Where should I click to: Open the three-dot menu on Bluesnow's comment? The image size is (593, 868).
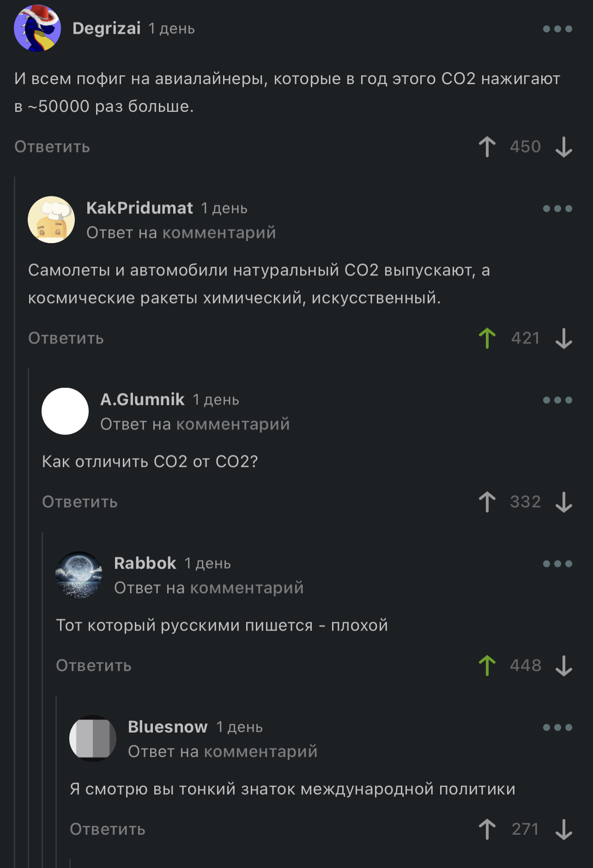pyautogui.click(x=557, y=727)
